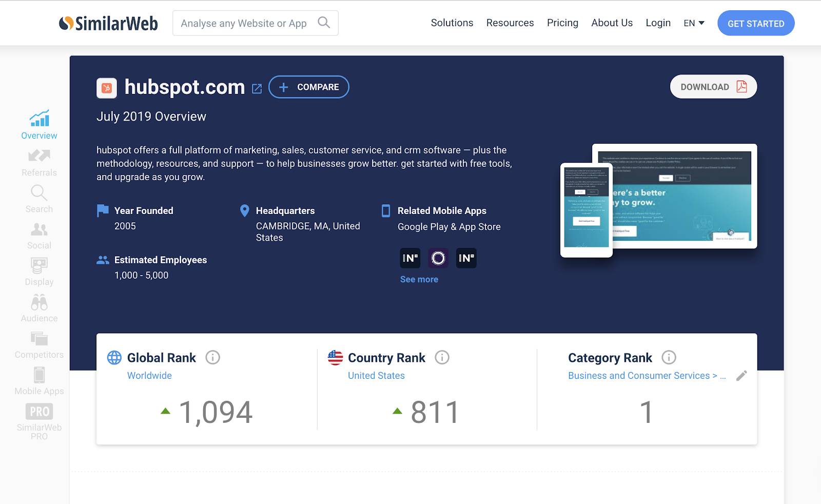
Task: Open the circular-logo related mobile app
Action: click(438, 258)
